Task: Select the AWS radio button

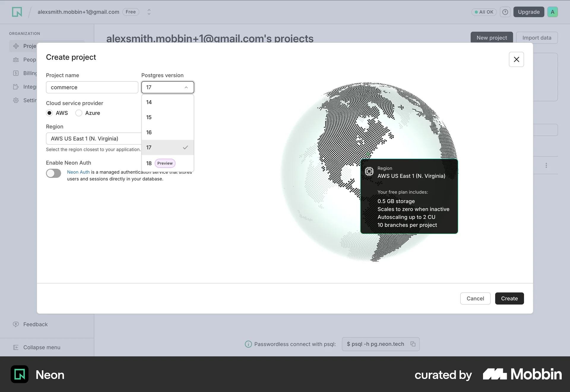Action: click(50, 113)
